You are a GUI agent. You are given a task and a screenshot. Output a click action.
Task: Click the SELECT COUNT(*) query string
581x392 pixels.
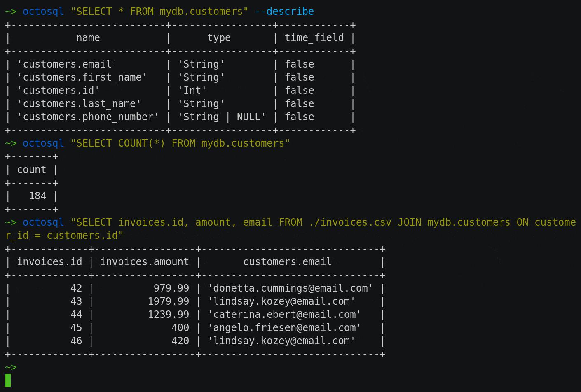pyautogui.click(x=180, y=143)
